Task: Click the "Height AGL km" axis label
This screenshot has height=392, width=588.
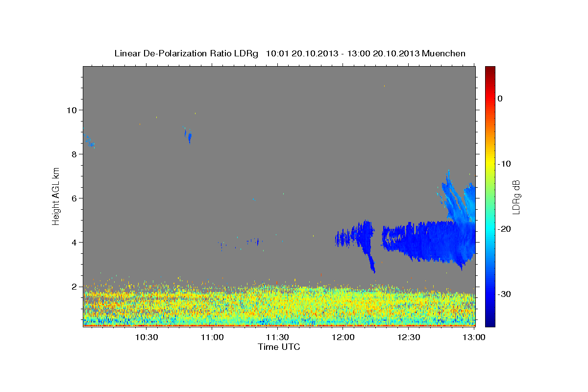Action: (56, 196)
